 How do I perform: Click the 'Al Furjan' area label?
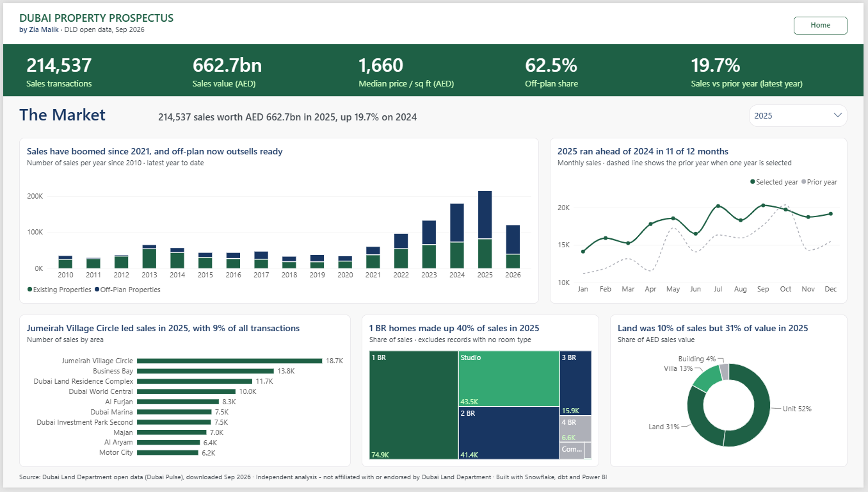click(119, 402)
